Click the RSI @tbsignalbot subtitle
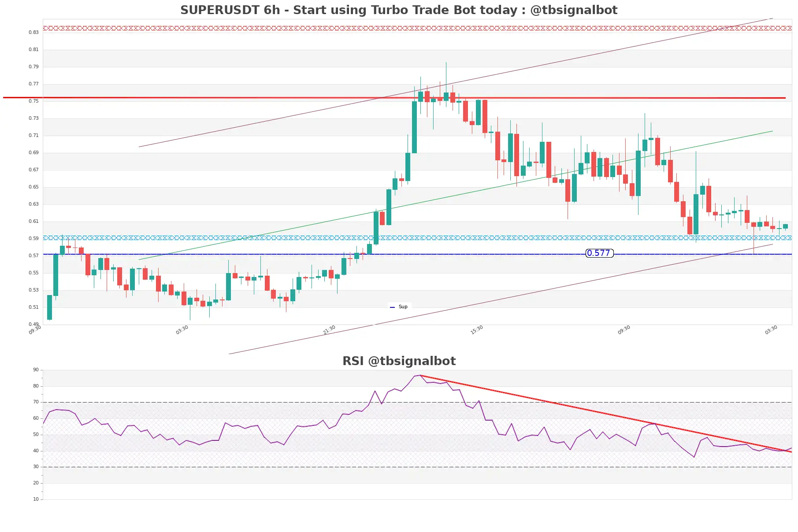The width and height of the screenshot is (798, 532). pyautogui.click(x=399, y=361)
